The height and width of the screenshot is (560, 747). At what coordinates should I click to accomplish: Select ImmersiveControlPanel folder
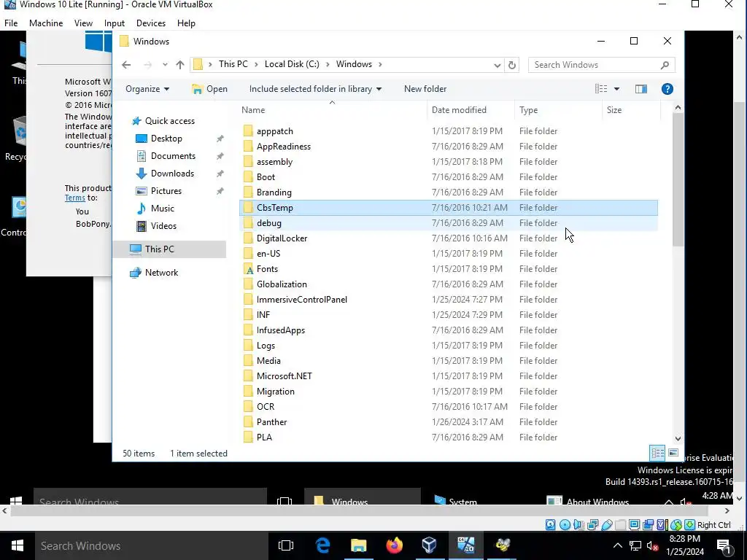point(449,300)
